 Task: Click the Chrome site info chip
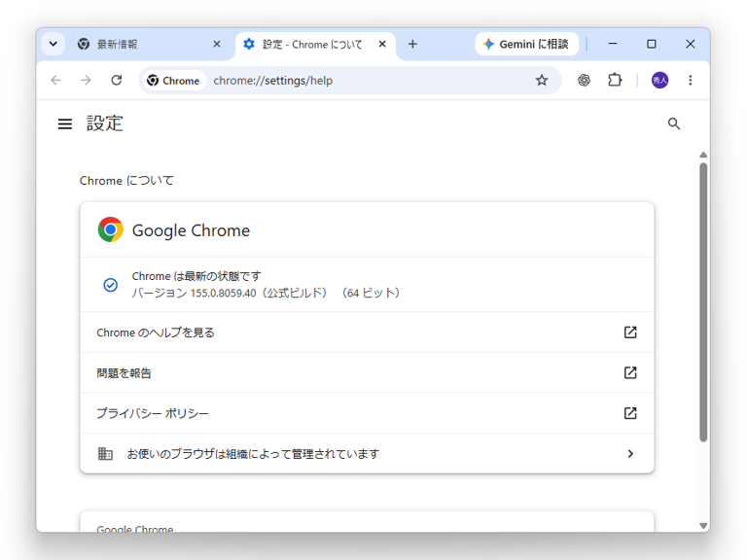click(173, 81)
